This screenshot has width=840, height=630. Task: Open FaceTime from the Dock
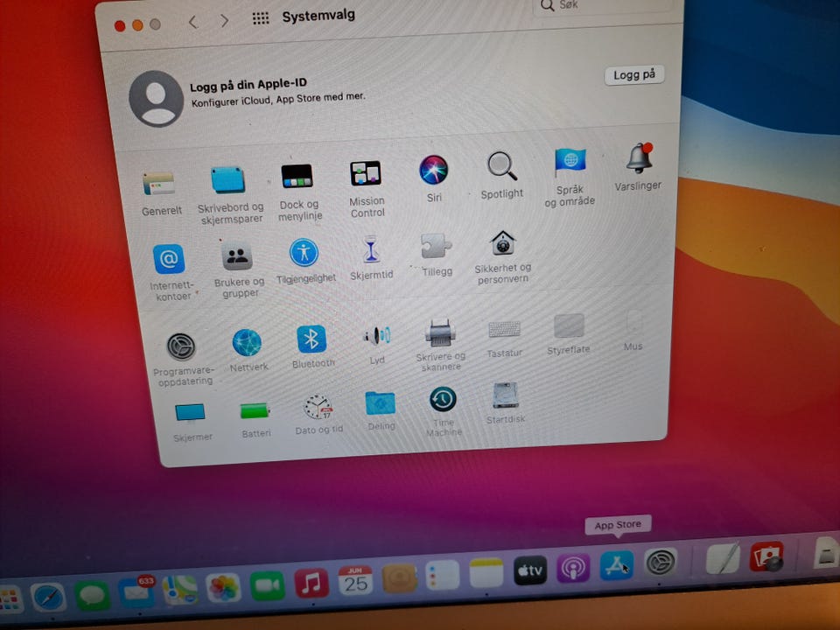coord(268,585)
